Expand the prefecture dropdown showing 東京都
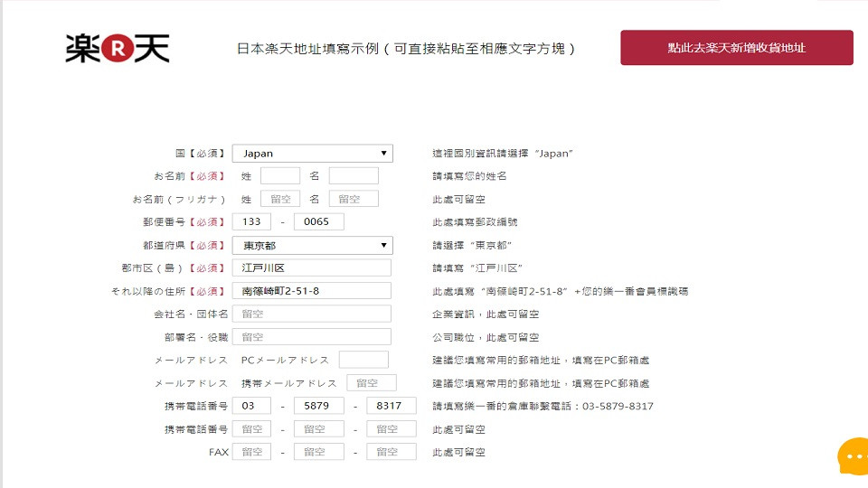The width and height of the screenshot is (868, 488). pyautogui.click(x=312, y=246)
